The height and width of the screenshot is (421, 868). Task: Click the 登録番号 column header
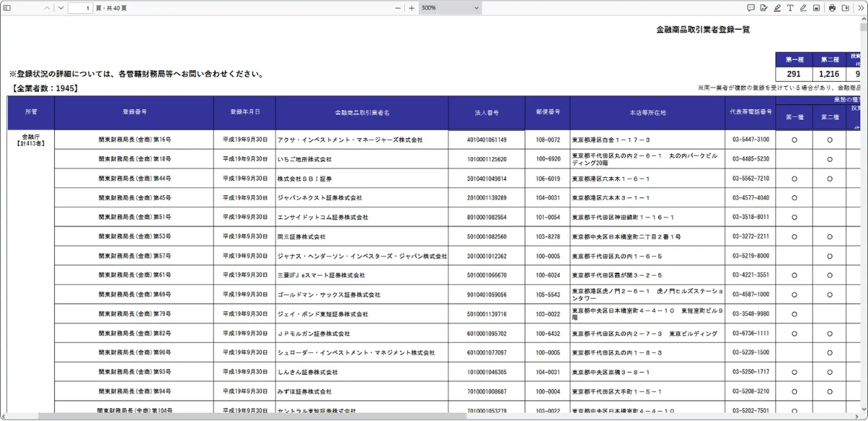coord(134,113)
